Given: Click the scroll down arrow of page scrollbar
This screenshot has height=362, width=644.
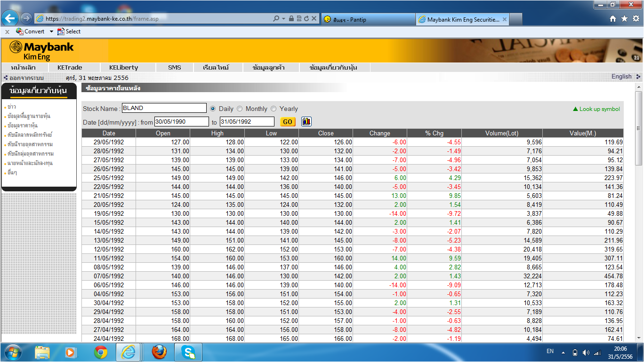Looking at the screenshot, I should tap(639, 337).
